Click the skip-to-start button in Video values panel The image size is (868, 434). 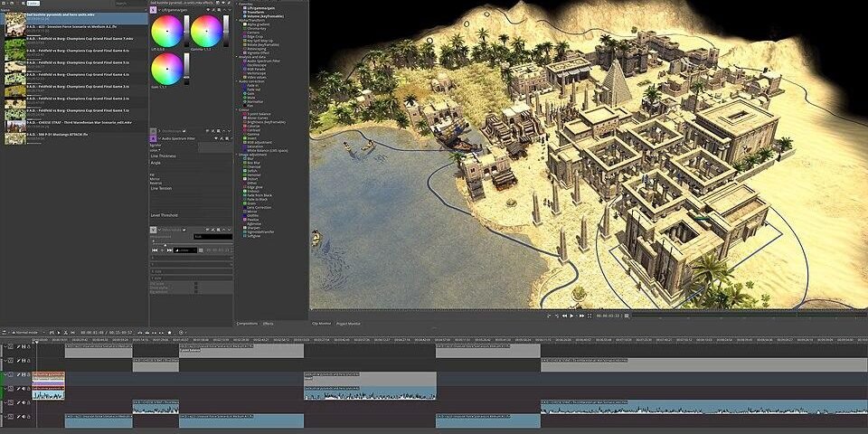153,250
